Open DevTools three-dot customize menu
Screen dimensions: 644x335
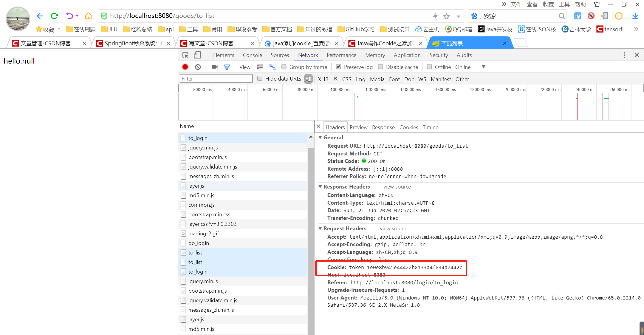pyautogui.click(x=624, y=55)
